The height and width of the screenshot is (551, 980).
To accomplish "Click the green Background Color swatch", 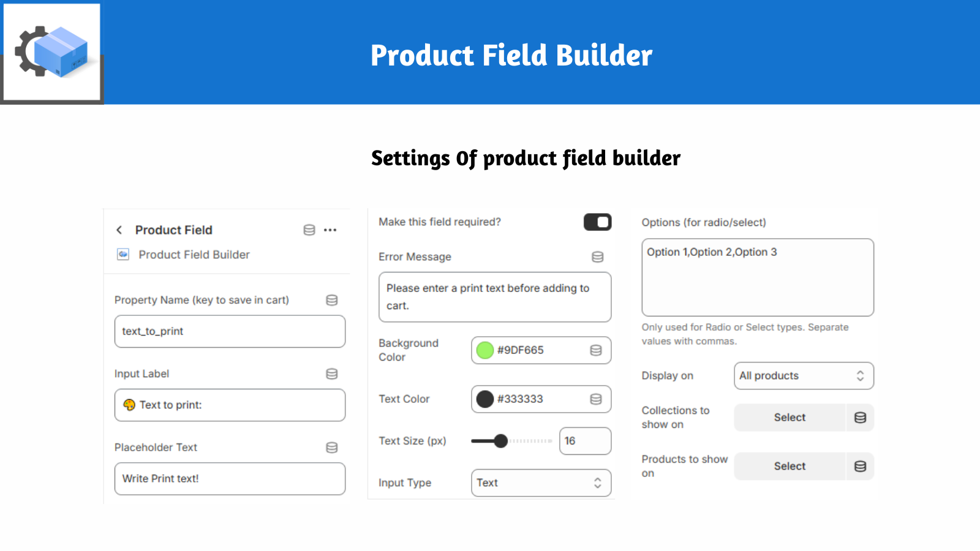I will tap(485, 350).
